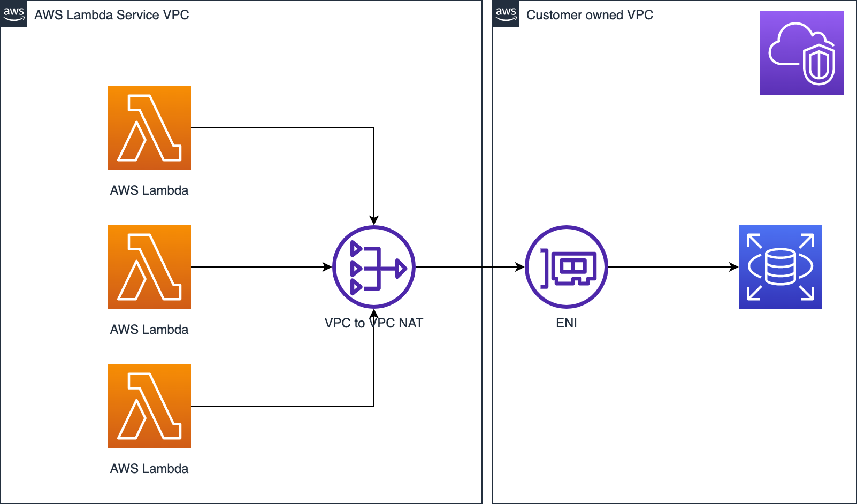Select the arrow from NAT to ENI
Screen dimensions: 857x504
(x=470, y=267)
